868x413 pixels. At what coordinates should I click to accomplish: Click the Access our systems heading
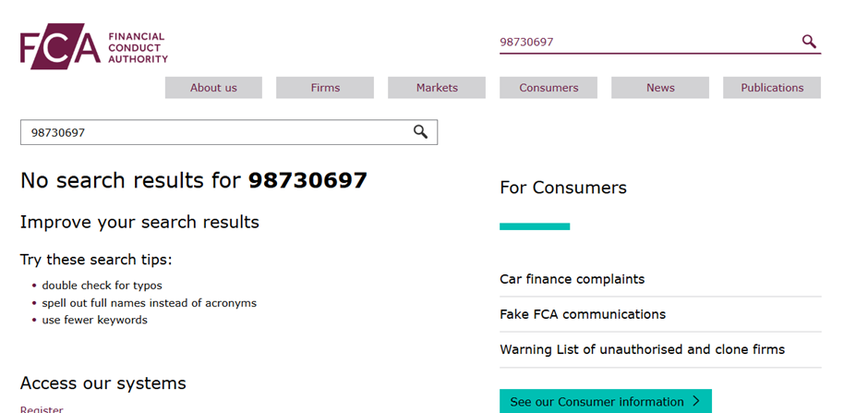103,383
